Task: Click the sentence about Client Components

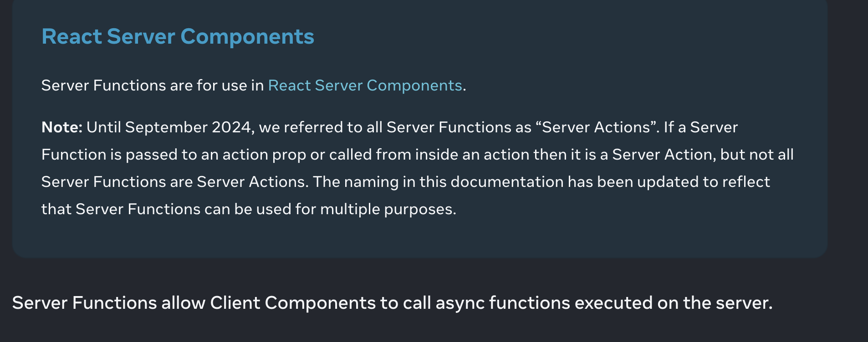Action: point(392,303)
